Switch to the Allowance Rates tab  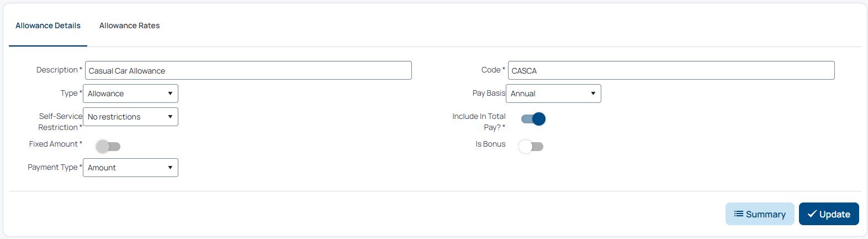[129, 25]
